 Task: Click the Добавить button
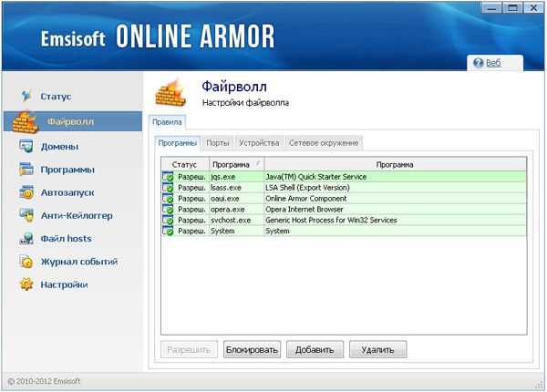[x=315, y=349]
